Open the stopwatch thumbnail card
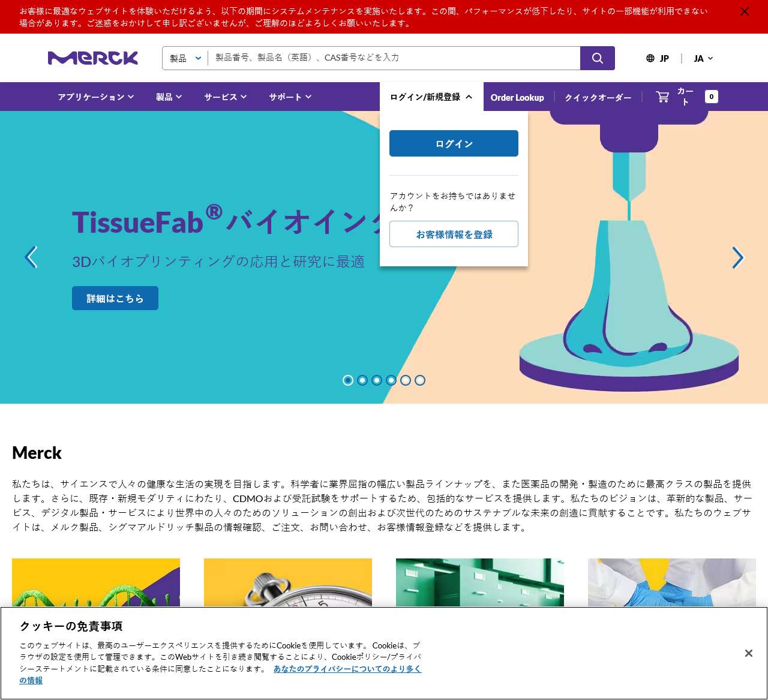Image resolution: width=768 pixels, height=700 pixels. [288, 582]
